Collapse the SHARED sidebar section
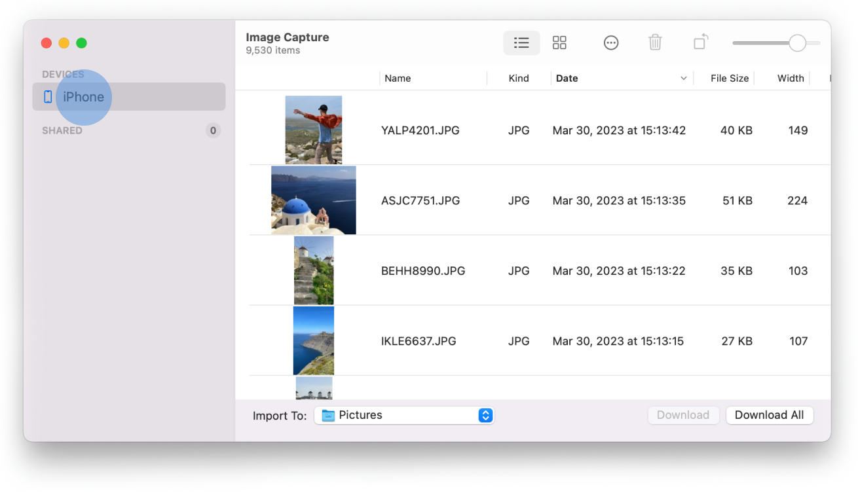 click(x=62, y=130)
